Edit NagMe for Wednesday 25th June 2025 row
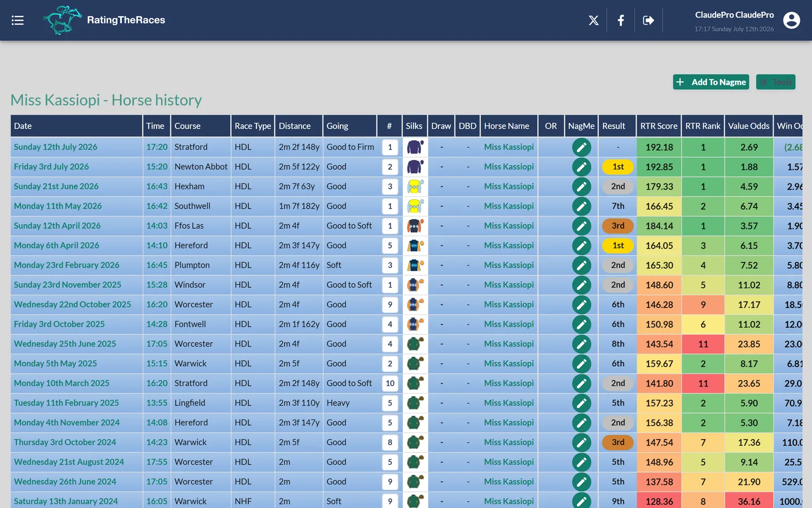 pos(581,344)
